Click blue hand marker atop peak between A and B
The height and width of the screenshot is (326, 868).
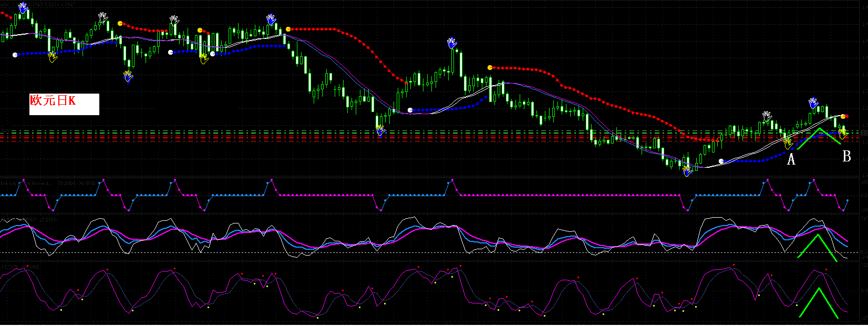point(813,103)
